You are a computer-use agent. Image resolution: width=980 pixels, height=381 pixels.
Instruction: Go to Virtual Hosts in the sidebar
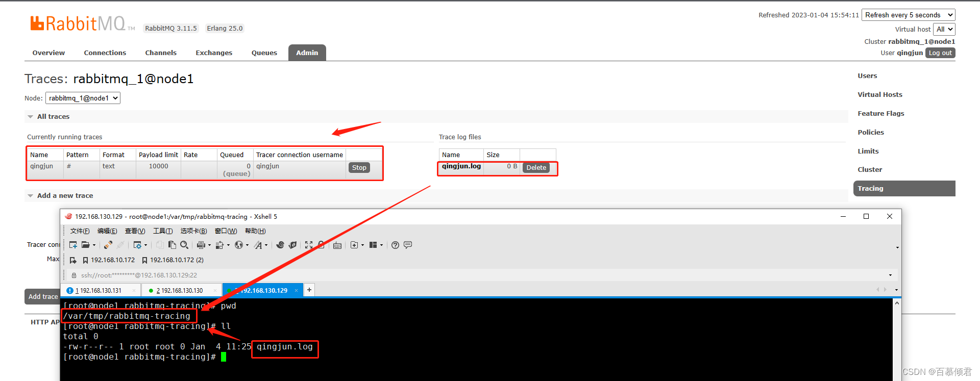point(880,94)
